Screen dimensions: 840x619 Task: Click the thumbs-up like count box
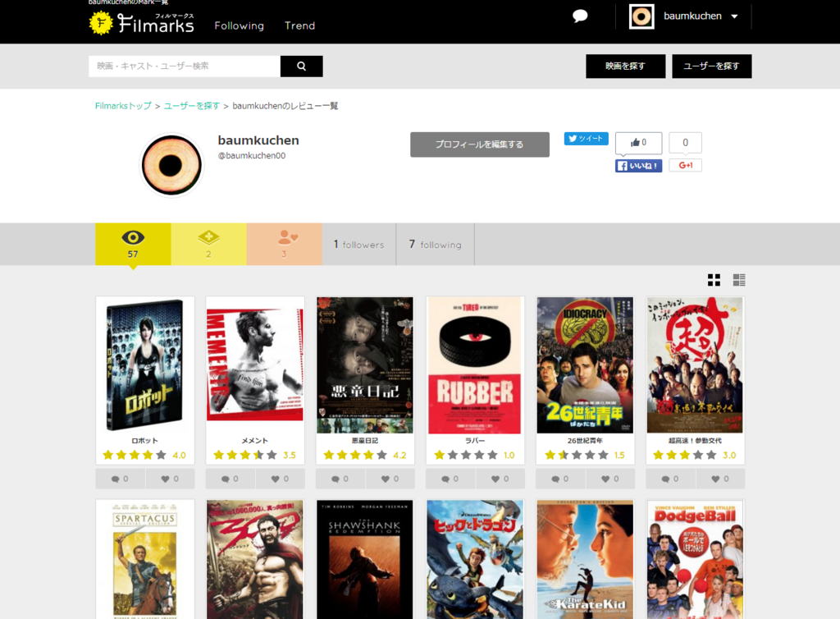pos(638,143)
